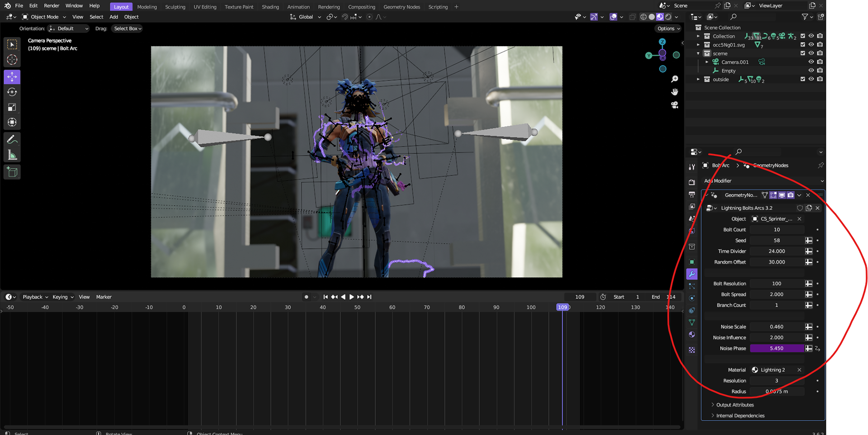Jump to the end frame

(369, 297)
